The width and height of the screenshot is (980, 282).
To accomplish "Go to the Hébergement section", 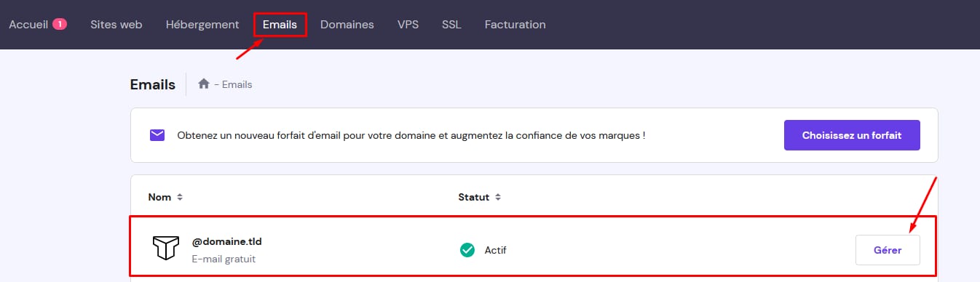I will point(202,24).
